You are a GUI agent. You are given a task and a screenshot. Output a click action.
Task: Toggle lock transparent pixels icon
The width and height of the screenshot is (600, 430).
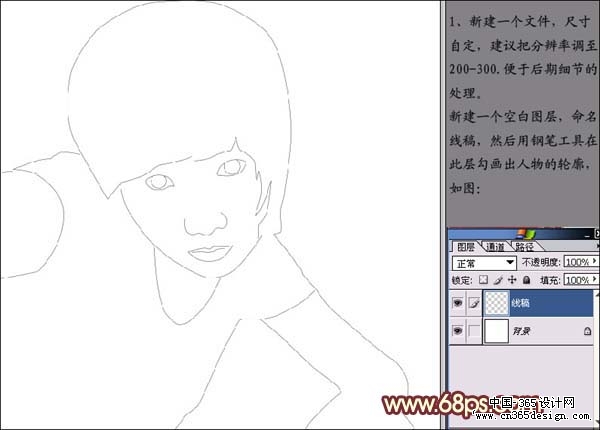point(484,280)
